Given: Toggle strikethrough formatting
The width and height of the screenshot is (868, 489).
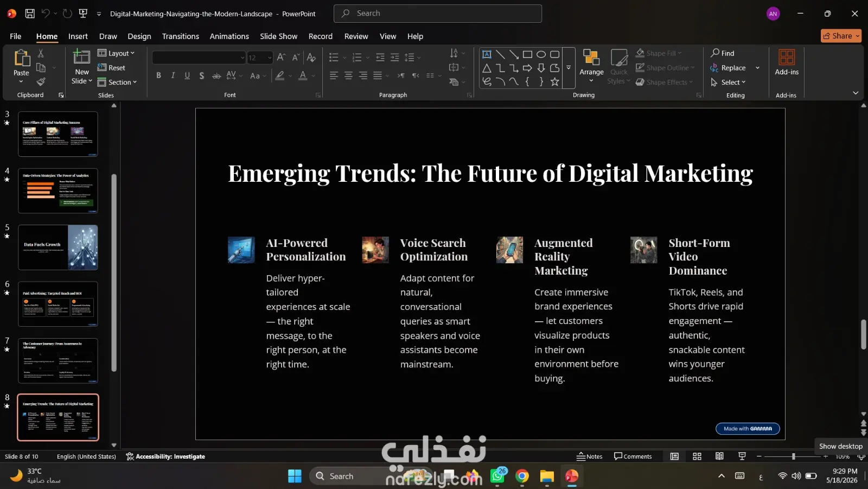Looking at the screenshot, I should (x=216, y=75).
